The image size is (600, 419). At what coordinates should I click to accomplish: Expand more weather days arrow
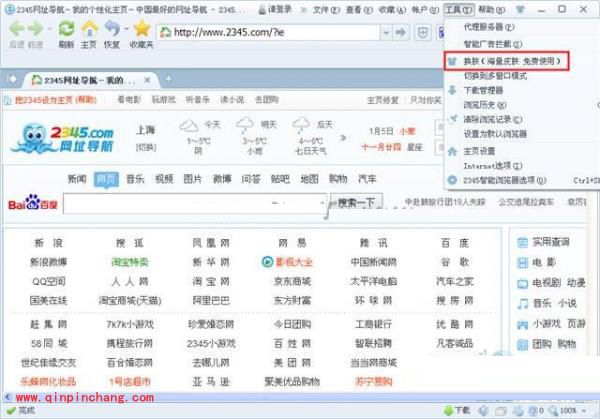click(343, 138)
